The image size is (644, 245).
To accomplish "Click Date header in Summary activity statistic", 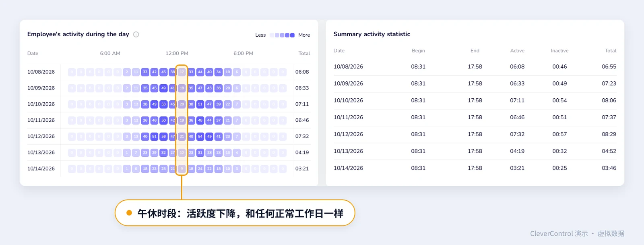I will pyautogui.click(x=339, y=50).
